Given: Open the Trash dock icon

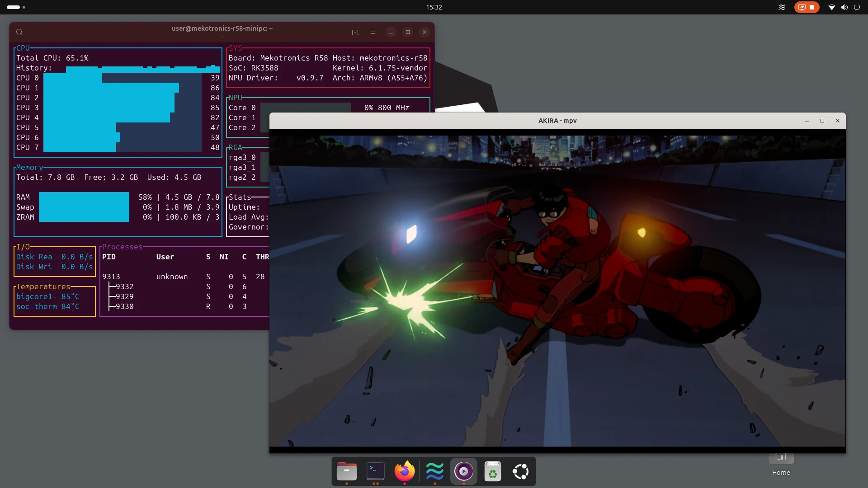Looking at the screenshot, I should (x=492, y=471).
